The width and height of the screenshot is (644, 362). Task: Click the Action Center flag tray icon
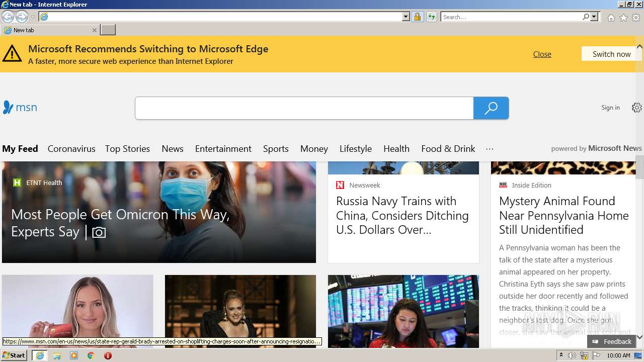click(x=596, y=355)
